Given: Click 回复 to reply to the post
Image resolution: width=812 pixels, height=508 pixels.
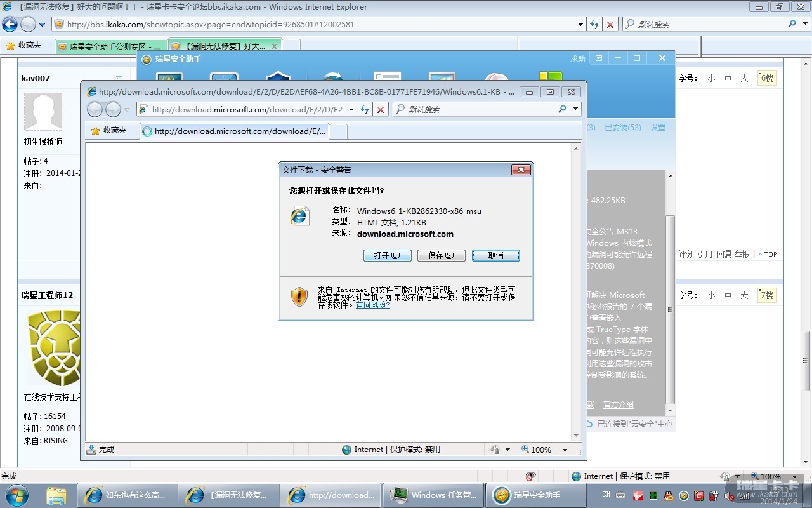Looking at the screenshot, I should point(724,254).
